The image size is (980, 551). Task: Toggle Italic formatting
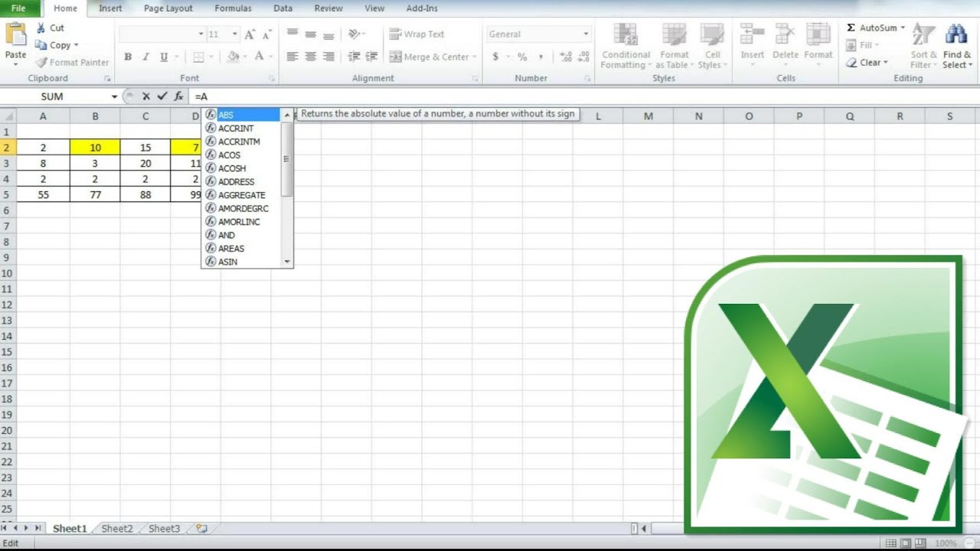(145, 57)
